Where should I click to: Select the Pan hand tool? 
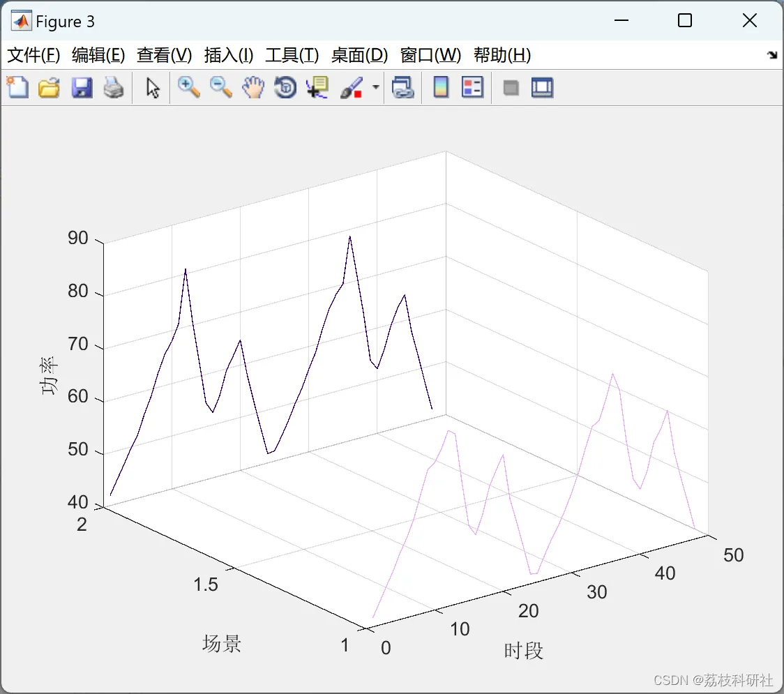pos(253,87)
